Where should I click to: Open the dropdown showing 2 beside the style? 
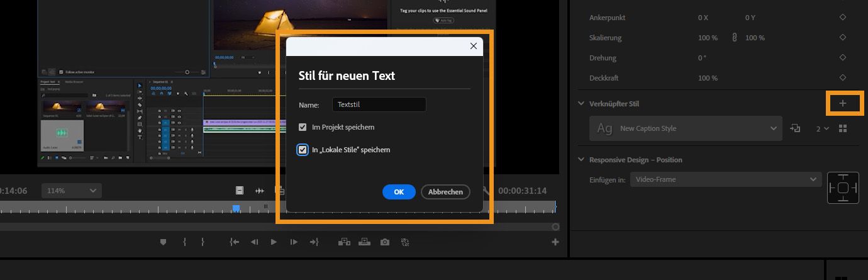point(823,128)
